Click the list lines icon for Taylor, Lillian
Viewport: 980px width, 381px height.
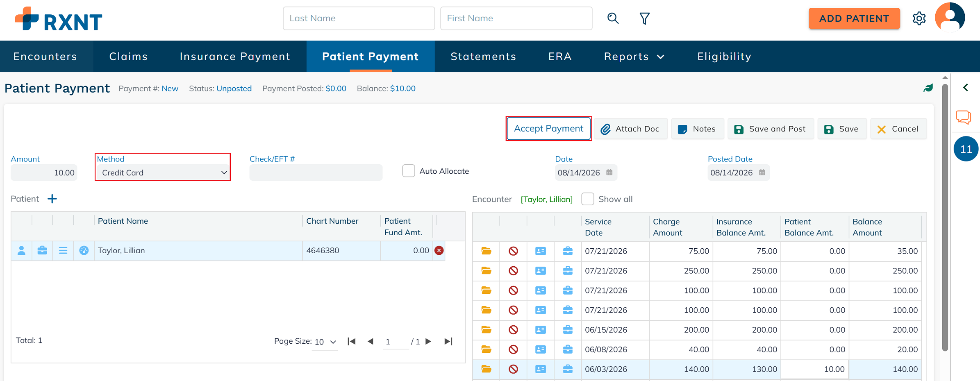pos(63,250)
